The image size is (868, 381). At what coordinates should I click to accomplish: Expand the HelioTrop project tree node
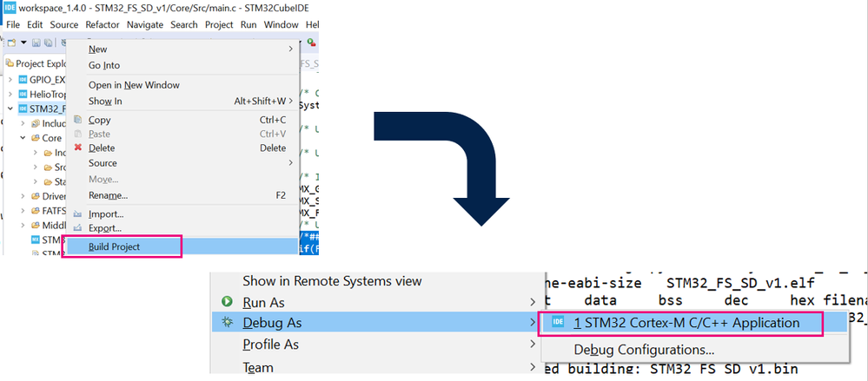(x=10, y=94)
